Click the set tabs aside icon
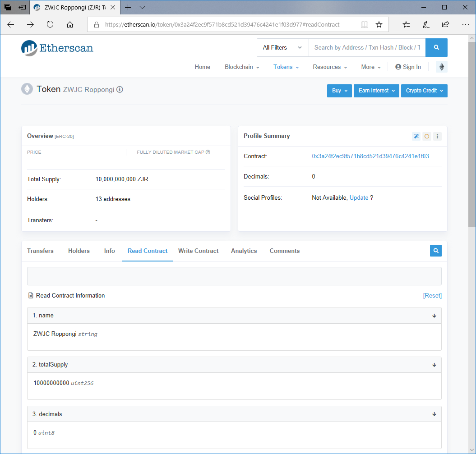The width and height of the screenshot is (476, 454). [22, 7]
